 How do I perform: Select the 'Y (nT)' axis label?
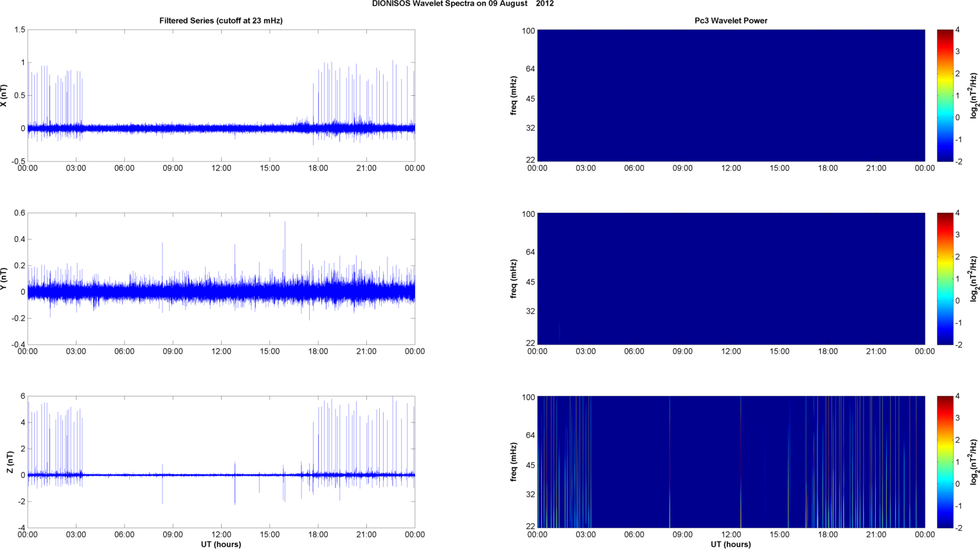[x=4, y=279]
